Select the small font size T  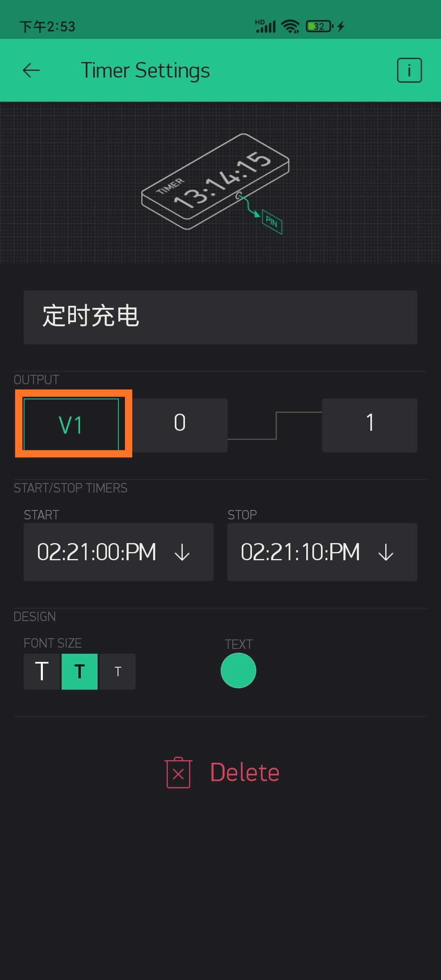click(118, 671)
